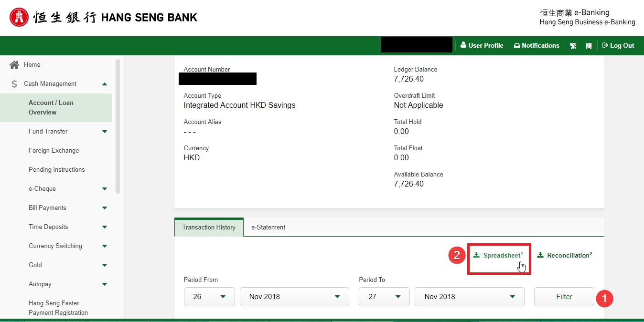Collapse the Cash Management menu section
The height and width of the screenshot is (322, 644).
[x=105, y=84]
